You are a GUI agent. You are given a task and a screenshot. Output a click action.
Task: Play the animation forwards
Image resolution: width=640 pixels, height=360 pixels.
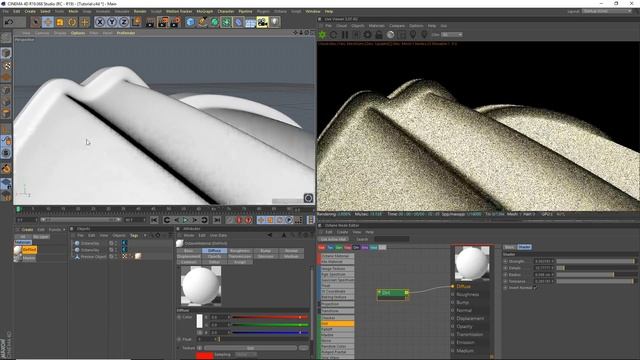click(186, 220)
